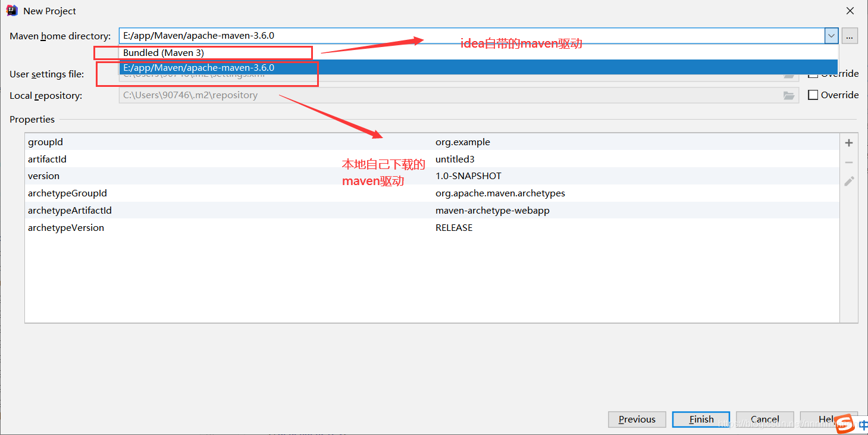Click the Local repository path field
Image resolution: width=868 pixels, height=435 pixels.
pos(459,95)
